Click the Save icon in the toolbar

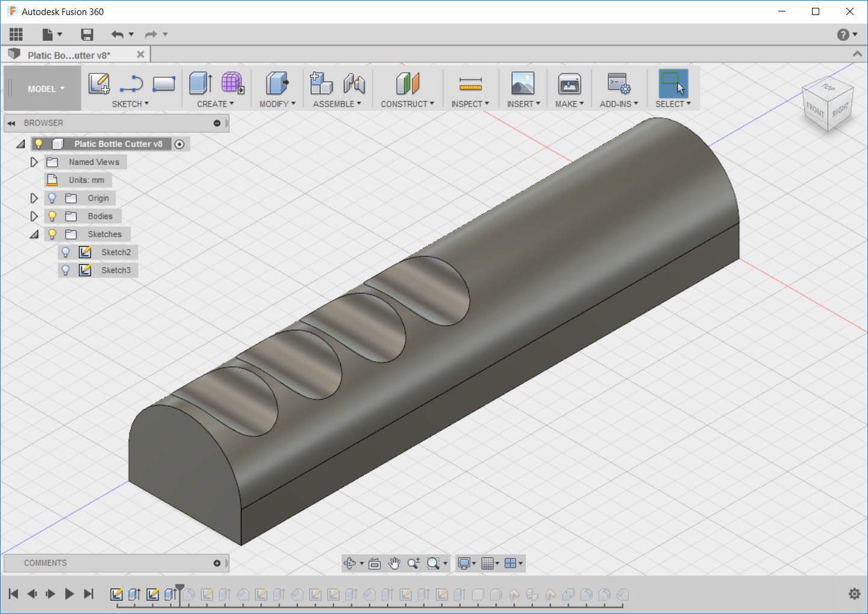click(x=87, y=34)
